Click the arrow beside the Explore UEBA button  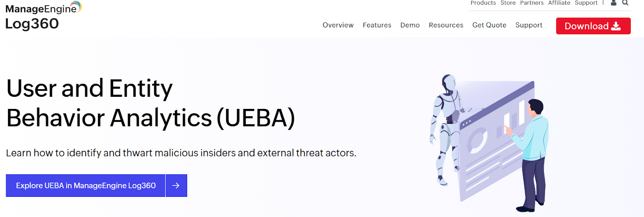point(176,186)
